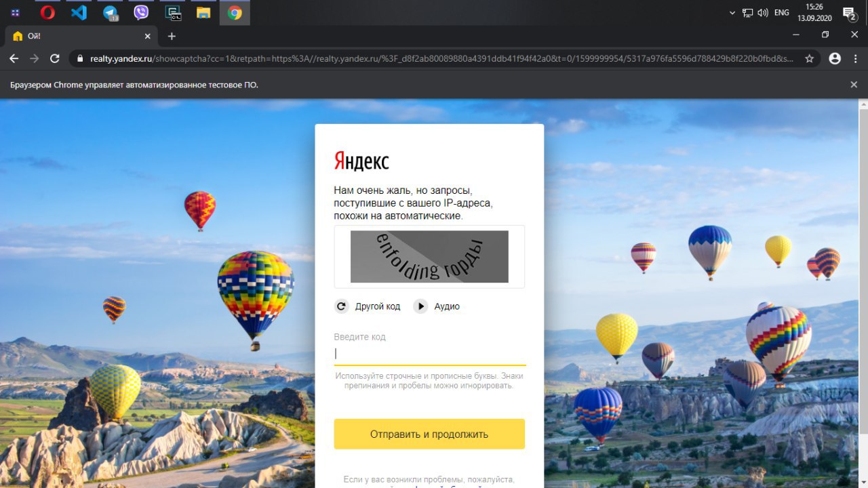Open the notification center icon
This screenshot has width=868, height=488.
tap(849, 12)
